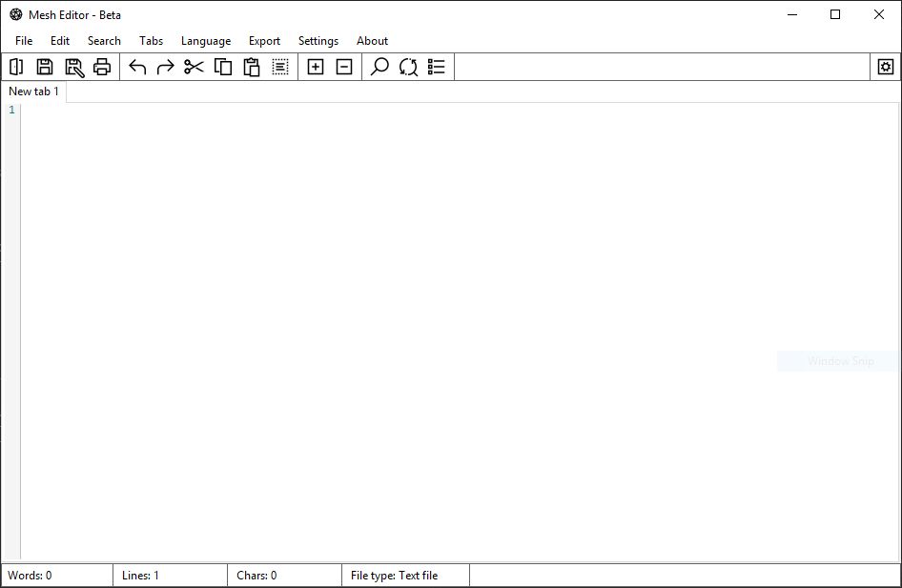
Task: Open editor settings via the gear icon
Action: coord(886,67)
